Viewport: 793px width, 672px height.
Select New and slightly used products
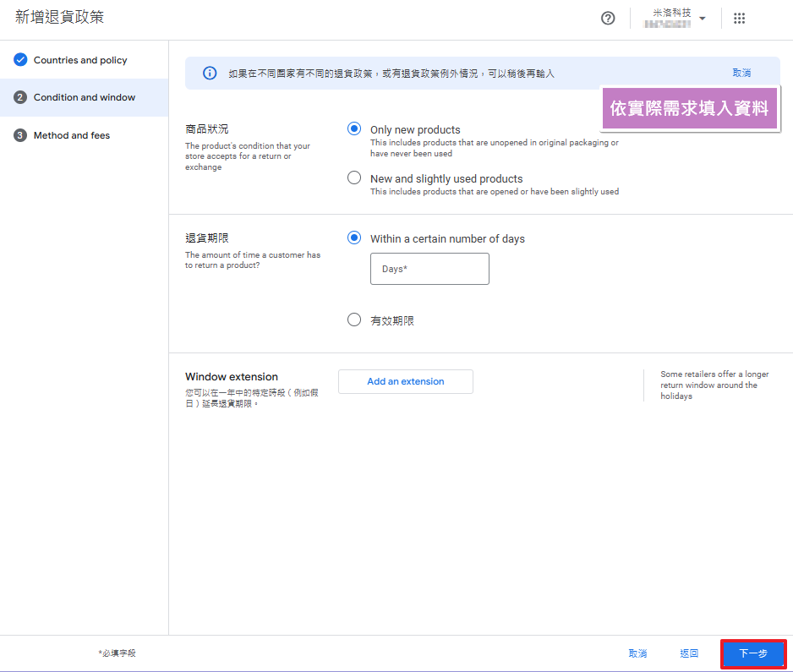click(354, 178)
